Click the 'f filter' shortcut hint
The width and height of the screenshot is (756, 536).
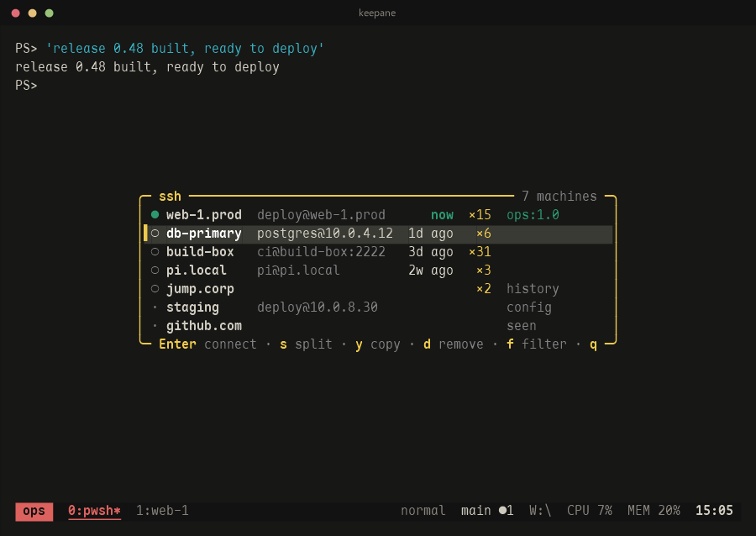pyautogui.click(x=537, y=344)
